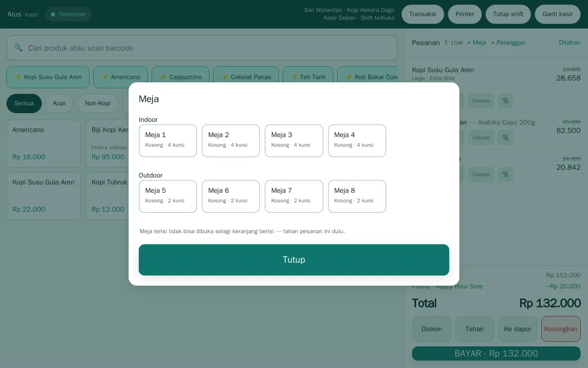Send order with Ke dapur
Image resolution: width=588 pixels, height=368 pixels.
[518, 329]
